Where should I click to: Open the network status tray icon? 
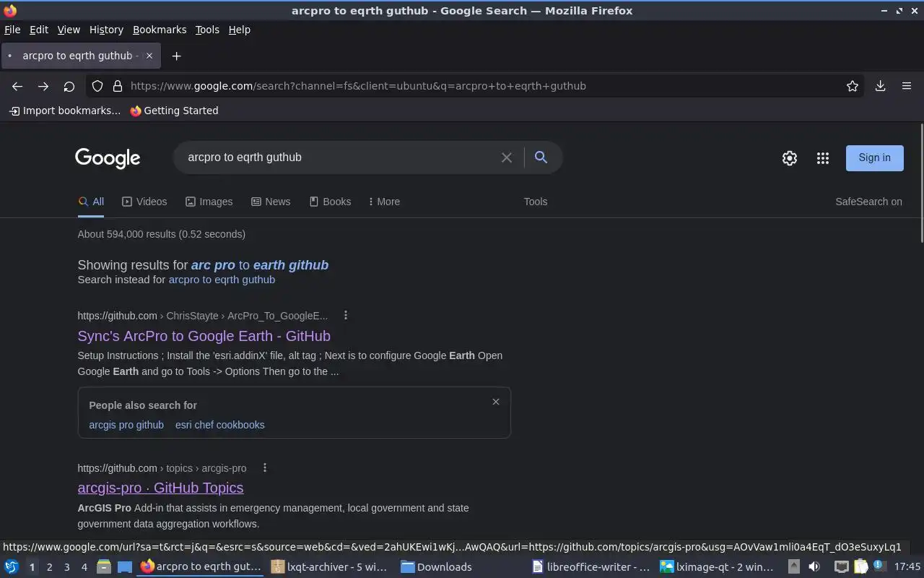[x=841, y=567]
